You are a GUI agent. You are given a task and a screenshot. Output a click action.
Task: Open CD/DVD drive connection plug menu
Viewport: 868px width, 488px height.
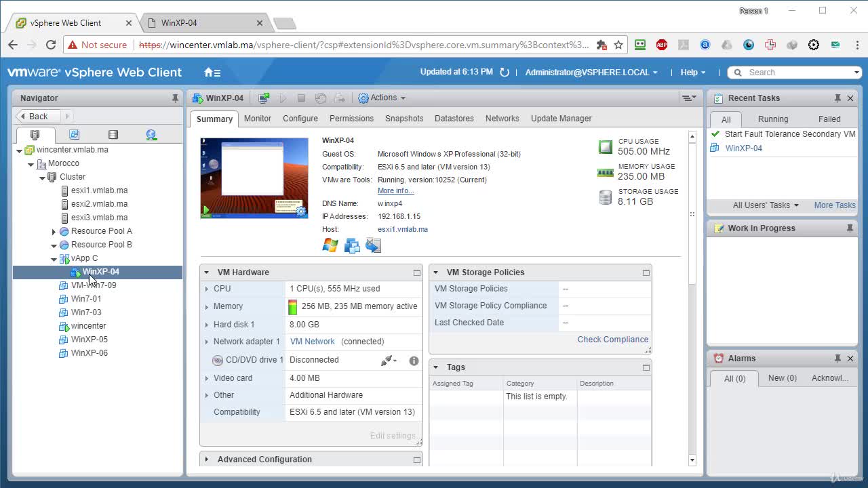pos(389,361)
